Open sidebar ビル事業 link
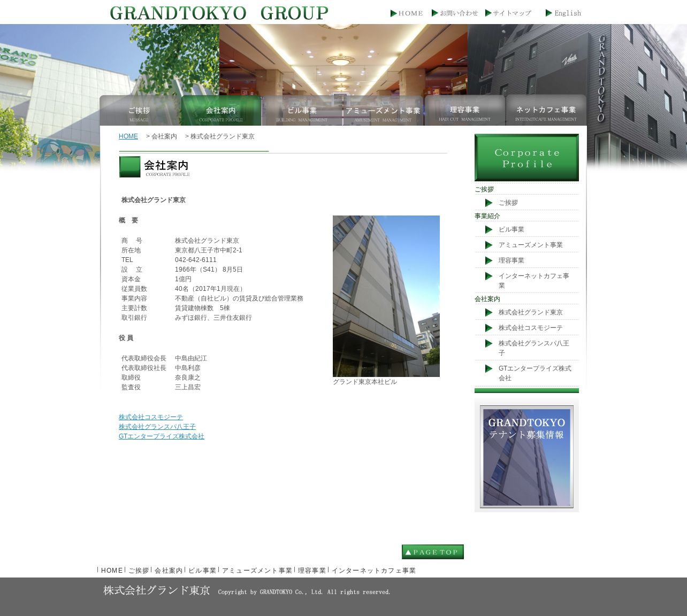This screenshot has height=616, width=687. pos(512,229)
